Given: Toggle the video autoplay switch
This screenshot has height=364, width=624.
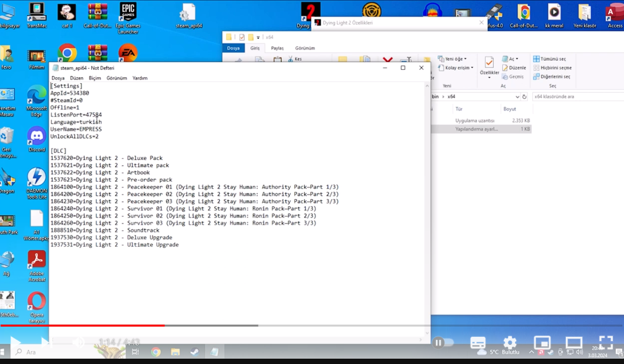Looking at the screenshot, I should (444, 343).
